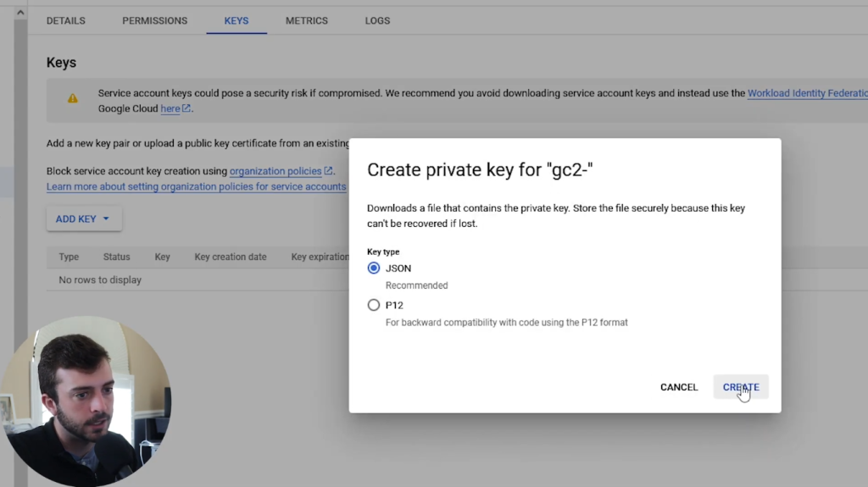Click the yellow security warning icon
The width and height of the screenshot is (868, 487).
tap(73, 98)
